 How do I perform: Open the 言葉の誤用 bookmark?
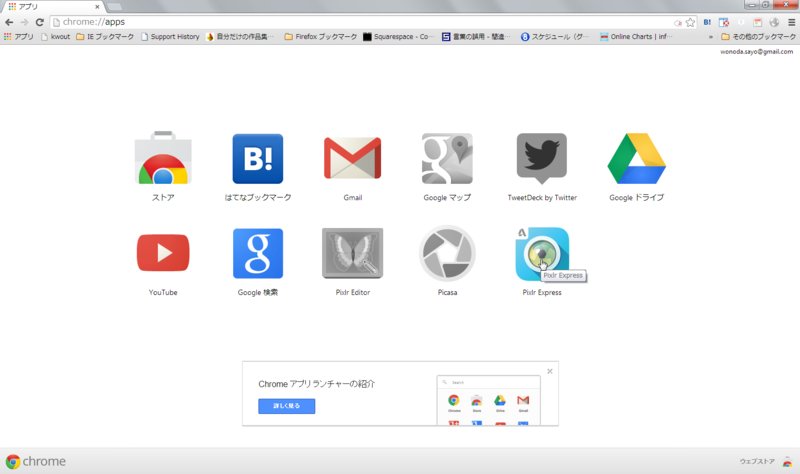[476, 37]
